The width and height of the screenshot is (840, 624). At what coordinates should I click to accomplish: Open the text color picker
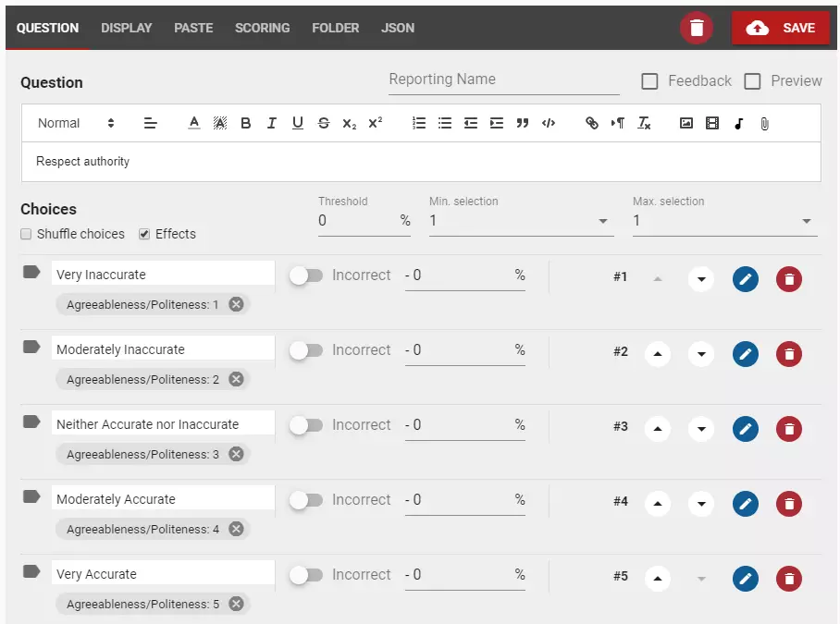(194, 123)
